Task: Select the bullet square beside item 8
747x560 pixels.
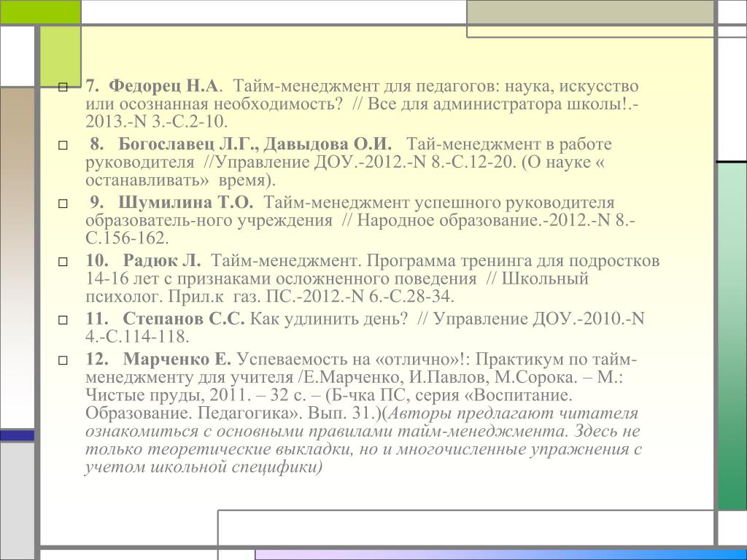Action: (x=63, y=145)
